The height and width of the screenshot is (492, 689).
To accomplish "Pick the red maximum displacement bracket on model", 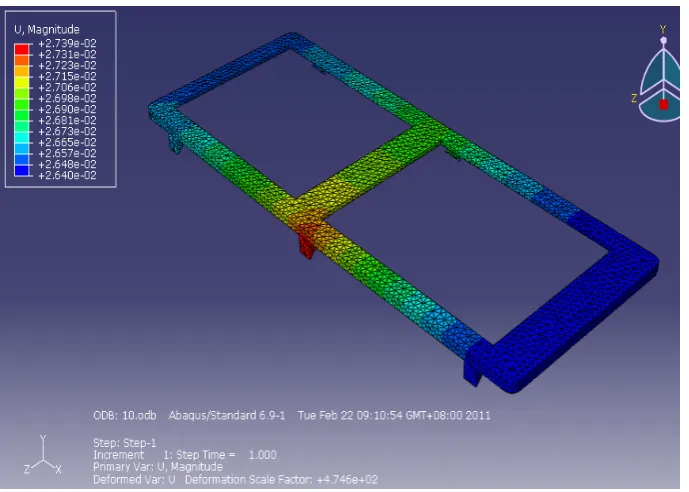I will point(306,245).
